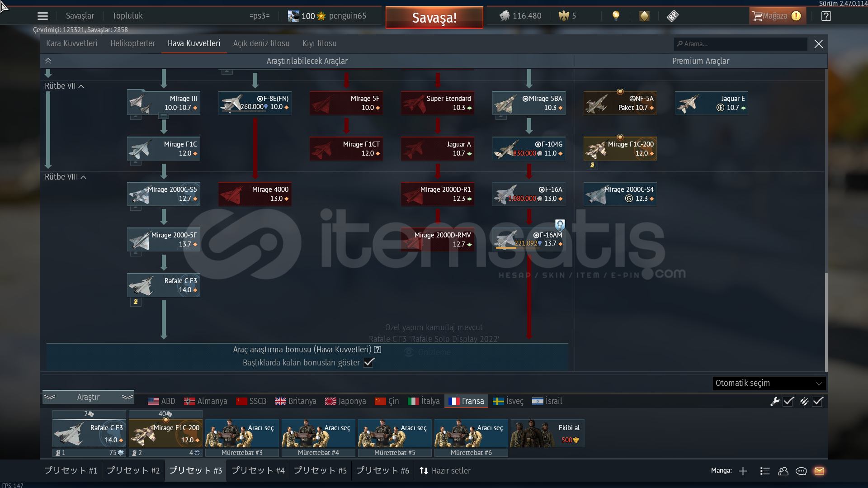Open the Savaşlar menu

point(80,16)
